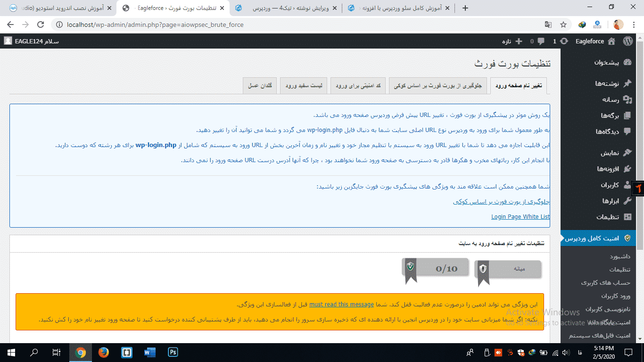The height and width of the screenshot is (362, 644).
Task: Bookmark this page with star icon
Action: coord(563,25)
